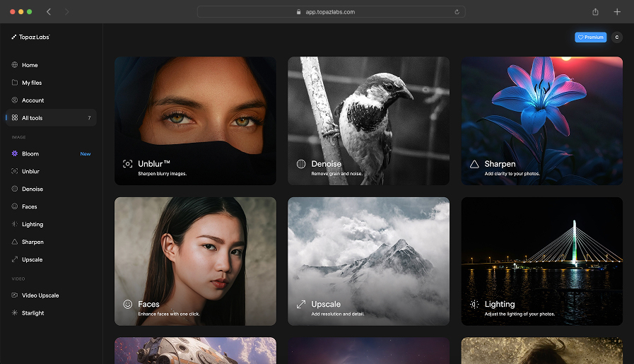The height and width of the screenshot is (364, 634).
Task: Click the Denoise sidebar link
Action: [51, 189]
